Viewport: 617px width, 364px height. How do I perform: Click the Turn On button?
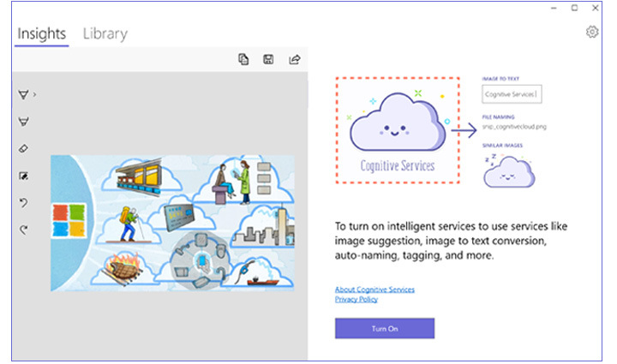click(385, 328)
